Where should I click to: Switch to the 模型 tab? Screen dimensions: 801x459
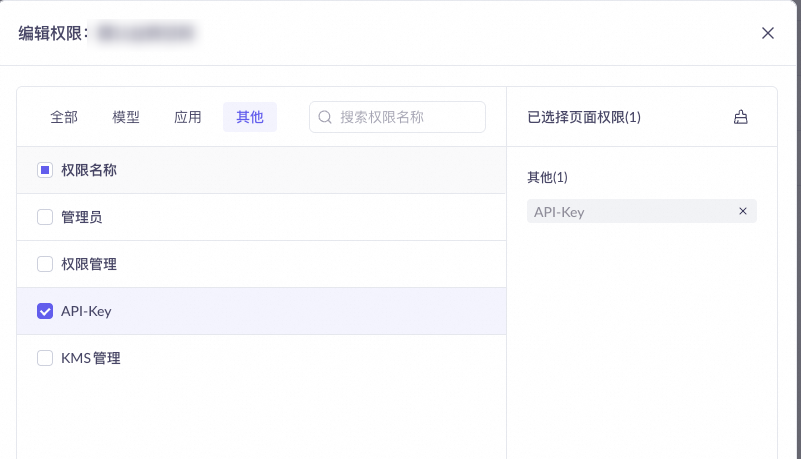126,117
